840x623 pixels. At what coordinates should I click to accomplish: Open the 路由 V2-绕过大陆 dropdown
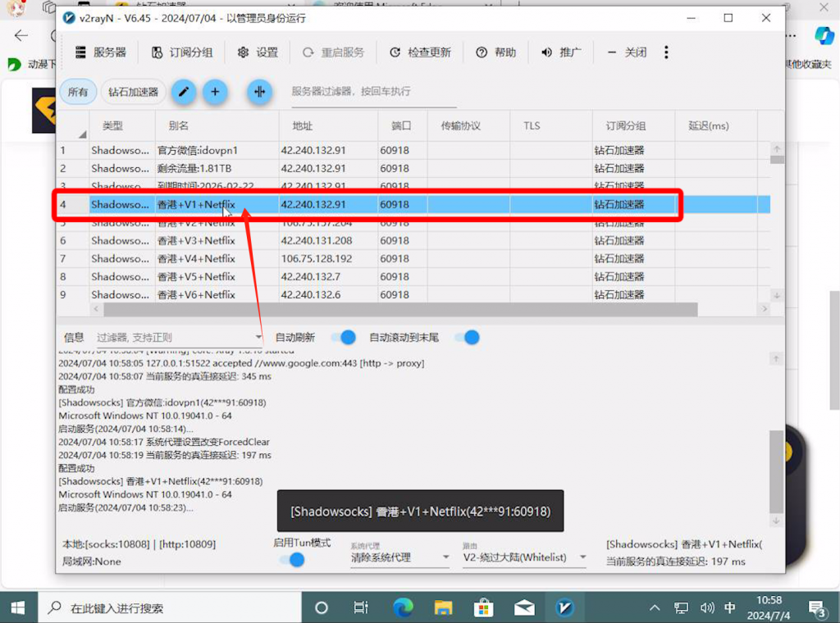(x=524, y=557)
